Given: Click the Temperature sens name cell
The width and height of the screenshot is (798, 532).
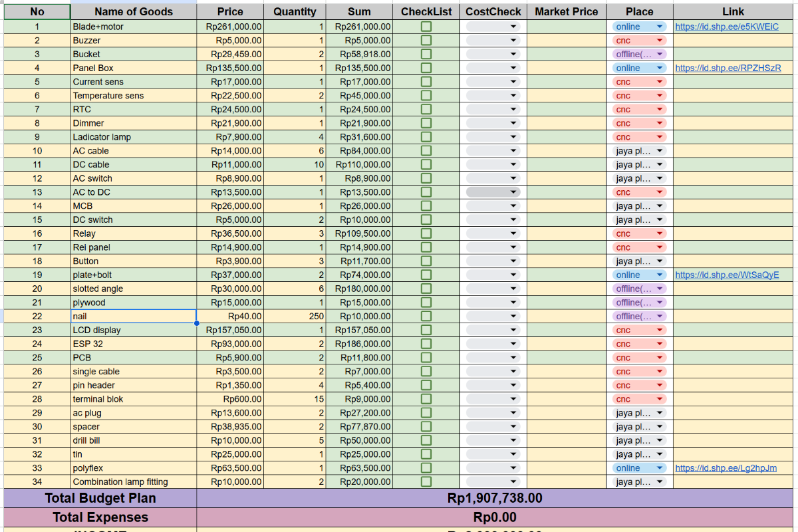Looking at the screenshot, I should point(134,96).
